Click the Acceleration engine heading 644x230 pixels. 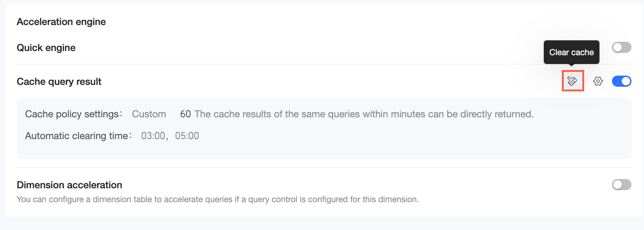click(x=61, y=22)
